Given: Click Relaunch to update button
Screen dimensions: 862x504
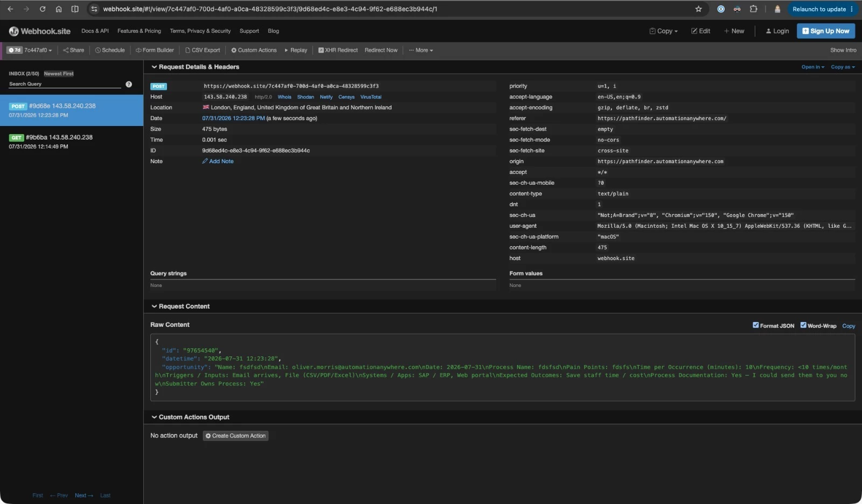Looking at the screenshot, I should click(822, 9).
